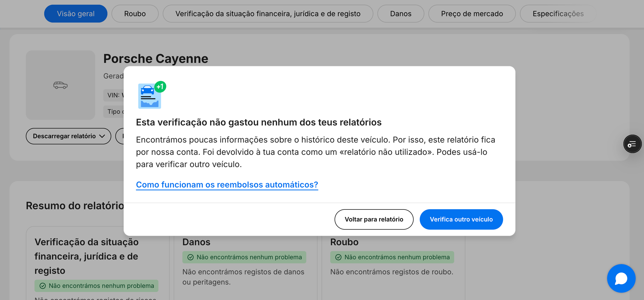Image resolution: width=644 pixels, height=300 pixels.
Task: Go to the Danos tab
Action: [x=400, y=14]
